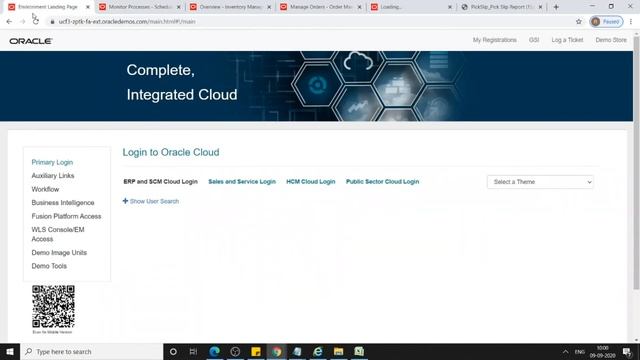The image size is (640, 360).
Task: Open the Chrome profile avatar button
Action: (606, 22)
